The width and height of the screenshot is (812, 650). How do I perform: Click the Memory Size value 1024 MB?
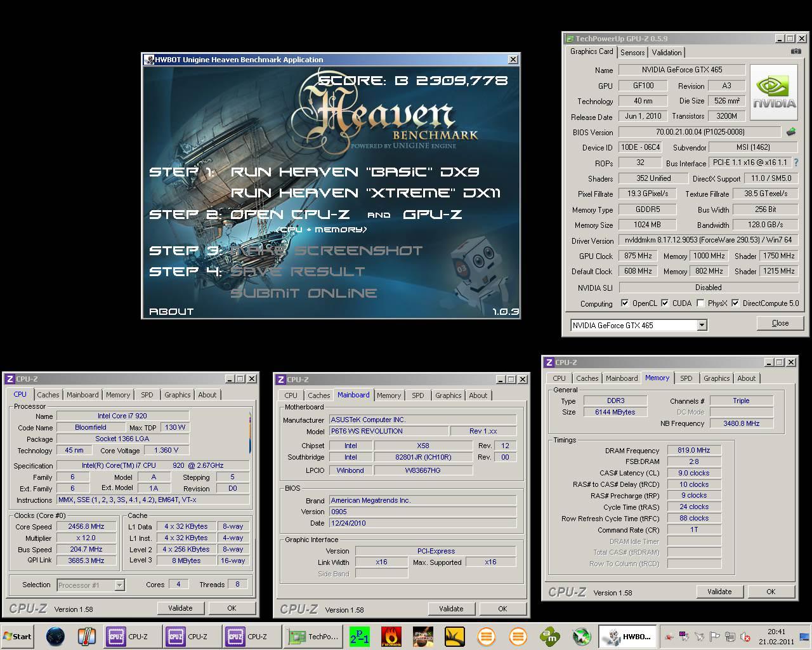pos(647,225)
